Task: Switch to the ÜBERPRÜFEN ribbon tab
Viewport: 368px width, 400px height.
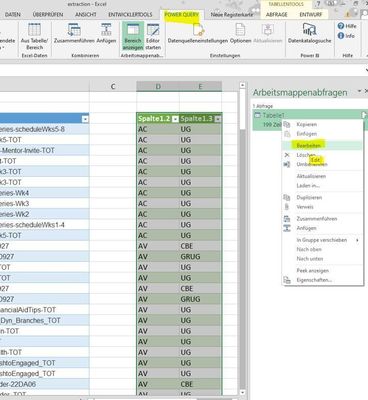Action: tap(48, 15)
